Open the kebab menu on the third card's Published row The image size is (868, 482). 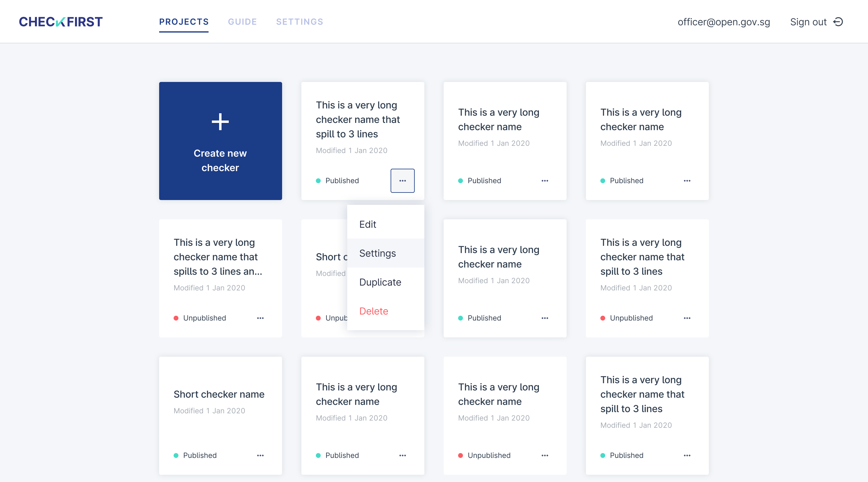pos(545,180)
